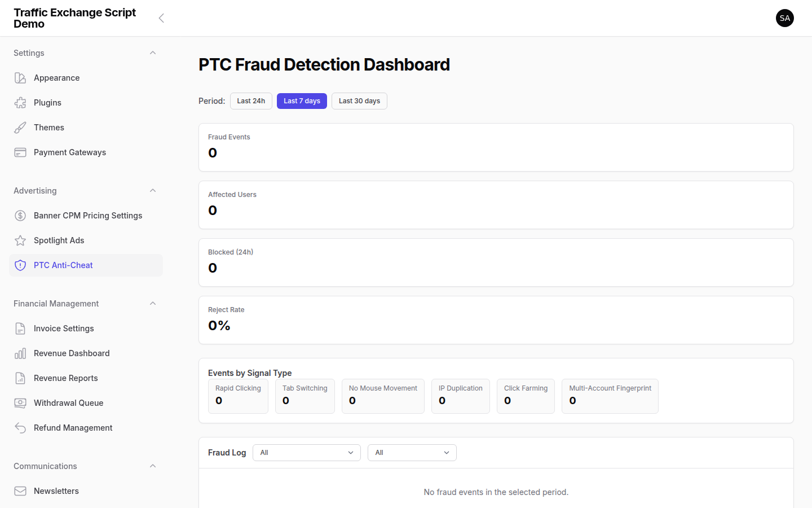The image size is (812, 508).
Task: Collapse the Financial Management section
Action: (x=152, y=303)
